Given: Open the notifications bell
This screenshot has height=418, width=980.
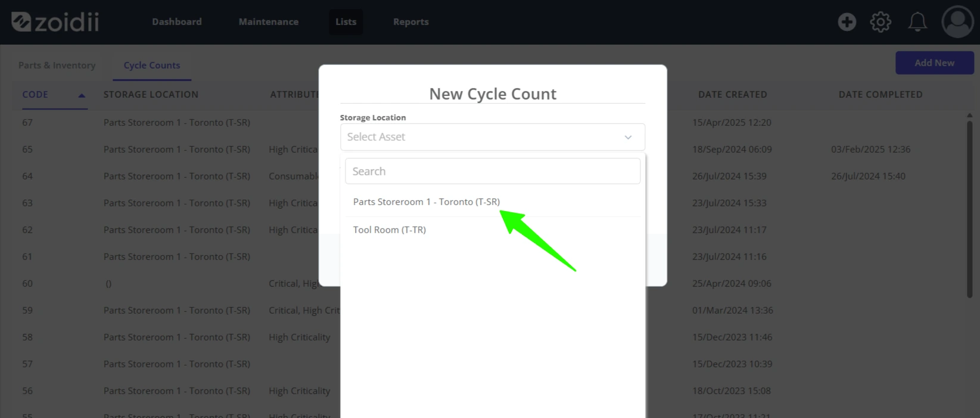Looking at the screenshot, I should [x=917, y=22].
